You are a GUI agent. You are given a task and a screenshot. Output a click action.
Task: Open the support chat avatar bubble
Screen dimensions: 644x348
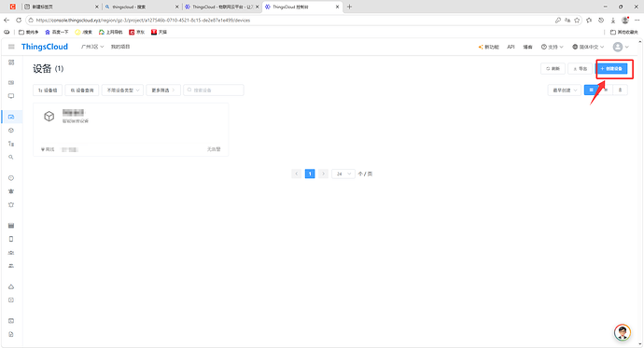pos(623,332)
